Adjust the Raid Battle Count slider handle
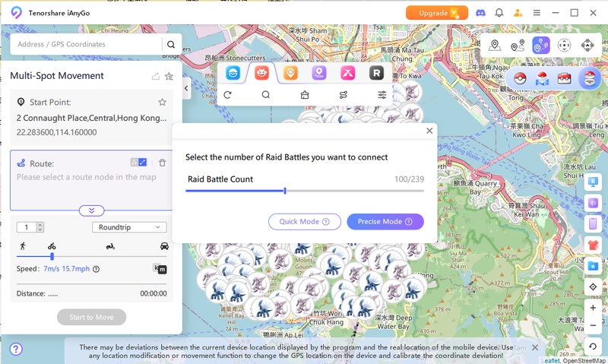The width and height of the screenshot is (608, 364). pyautogui.click(x=285, y=191)
